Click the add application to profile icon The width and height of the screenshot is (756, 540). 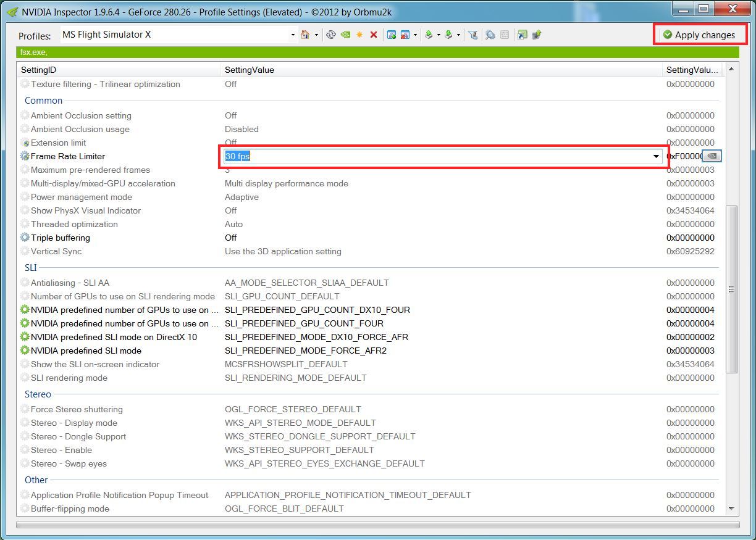pos(392,35)
